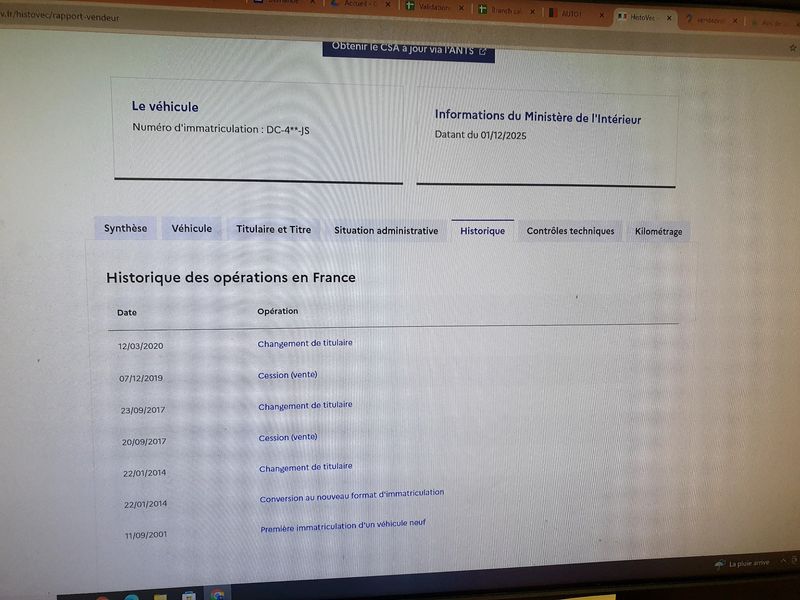This screenshot has width=800, height=600.
Task: Click the La pluie arrive weather widget
Action: [742, 563]
